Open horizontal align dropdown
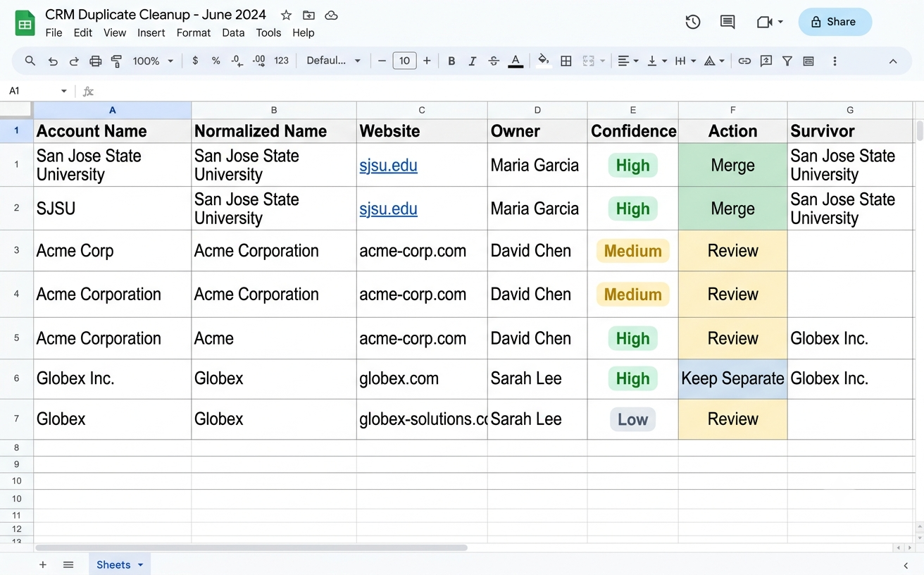Viewport: 924px width, 575px height. pos(628,61)
